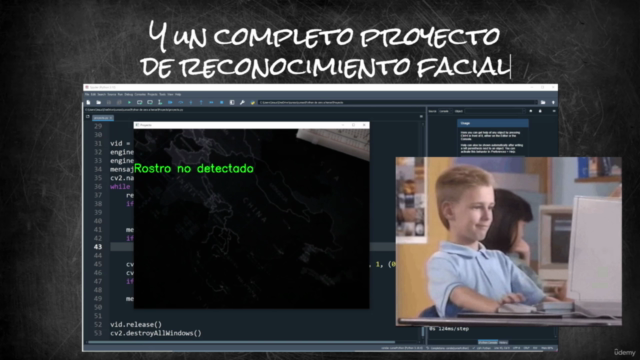Click the CRLF end-of-line status entry
Image resolution: width=640 pixels, height=360 pixels.
point(526,348)
